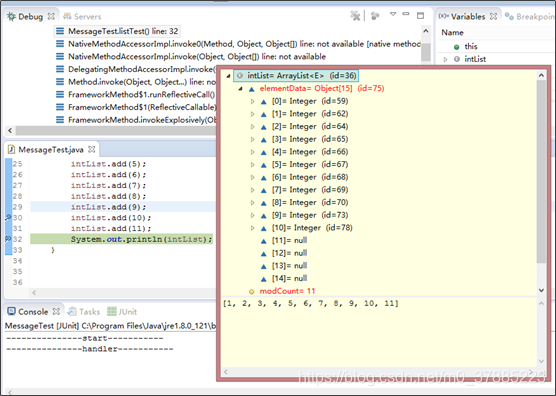Select the MessageTest.listTest() line 32 stack frame

click(117, 31)
